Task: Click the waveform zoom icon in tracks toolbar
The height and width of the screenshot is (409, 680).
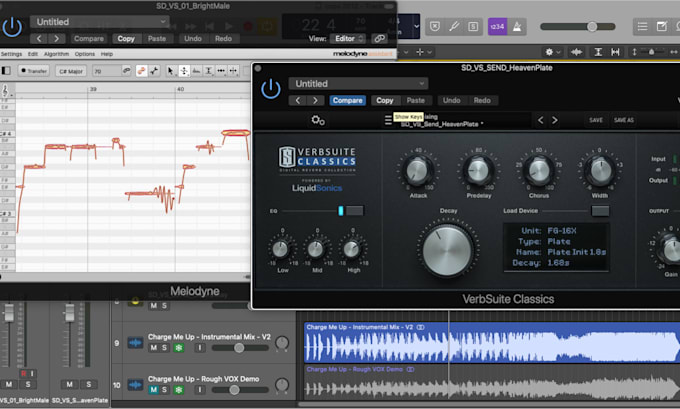Action: click(x=576, y=52)
